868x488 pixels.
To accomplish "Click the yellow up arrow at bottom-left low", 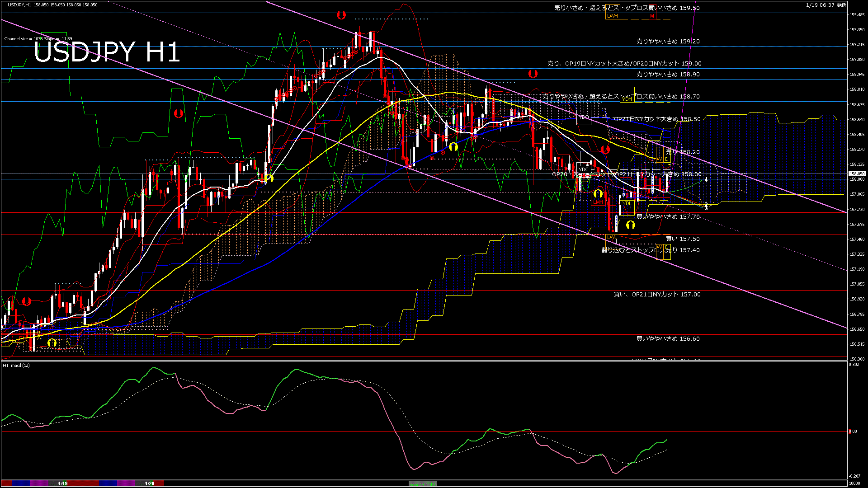I will 52,343.
